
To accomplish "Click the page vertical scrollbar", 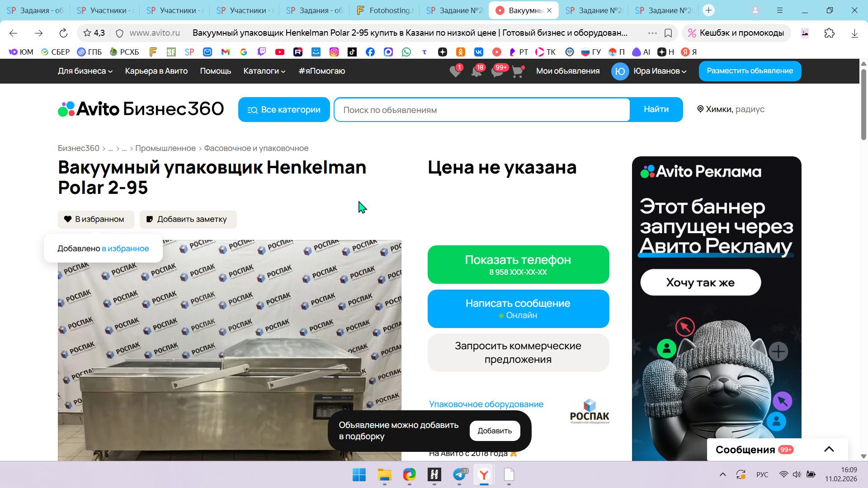I will [863, 104].
